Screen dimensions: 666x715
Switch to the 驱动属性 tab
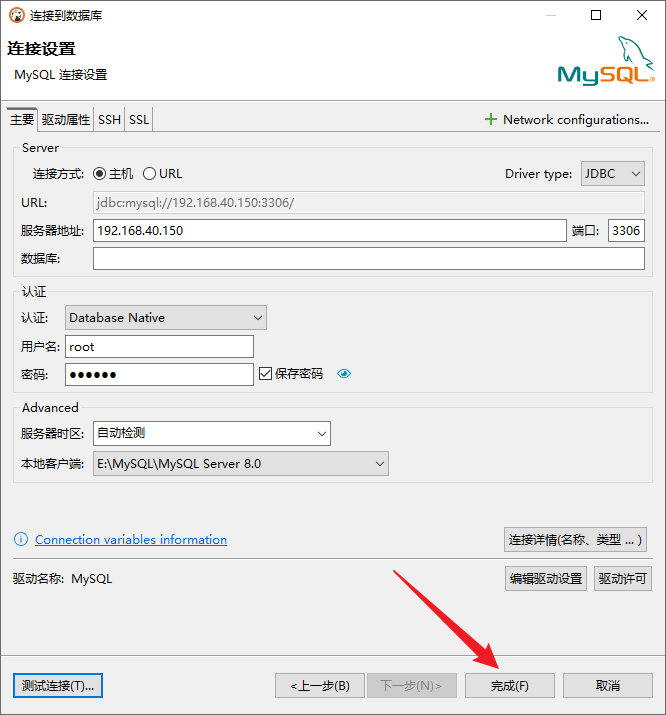pos(66,120)
